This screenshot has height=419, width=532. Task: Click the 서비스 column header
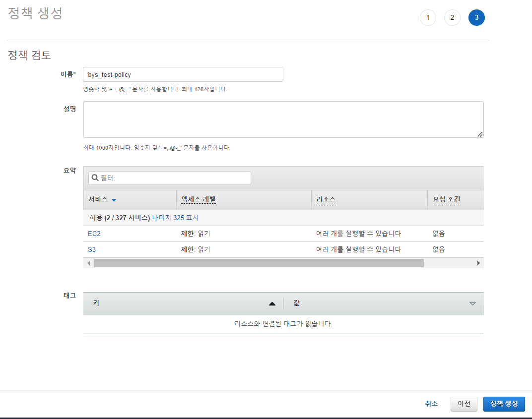coord(98,199)
